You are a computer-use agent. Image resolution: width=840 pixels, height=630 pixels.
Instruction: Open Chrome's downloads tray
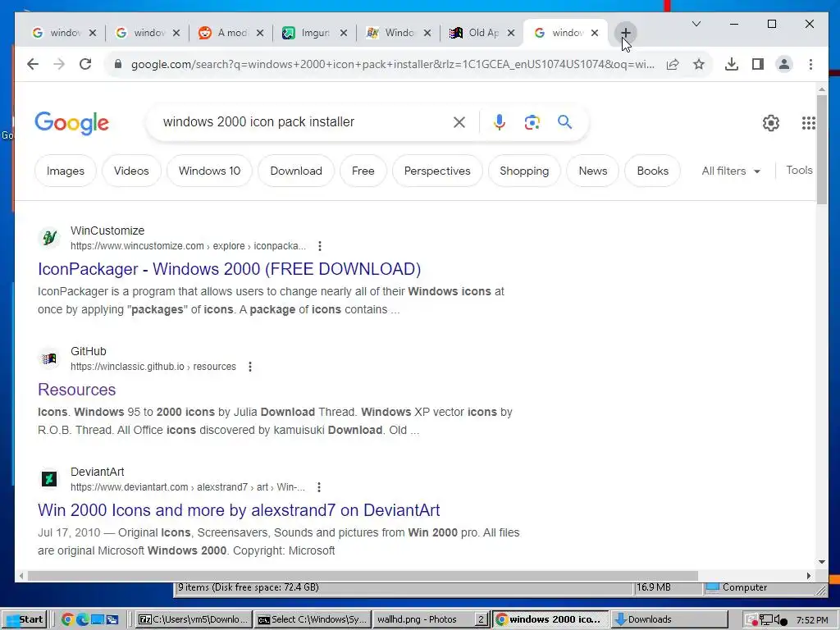click(x=731, y=64)
